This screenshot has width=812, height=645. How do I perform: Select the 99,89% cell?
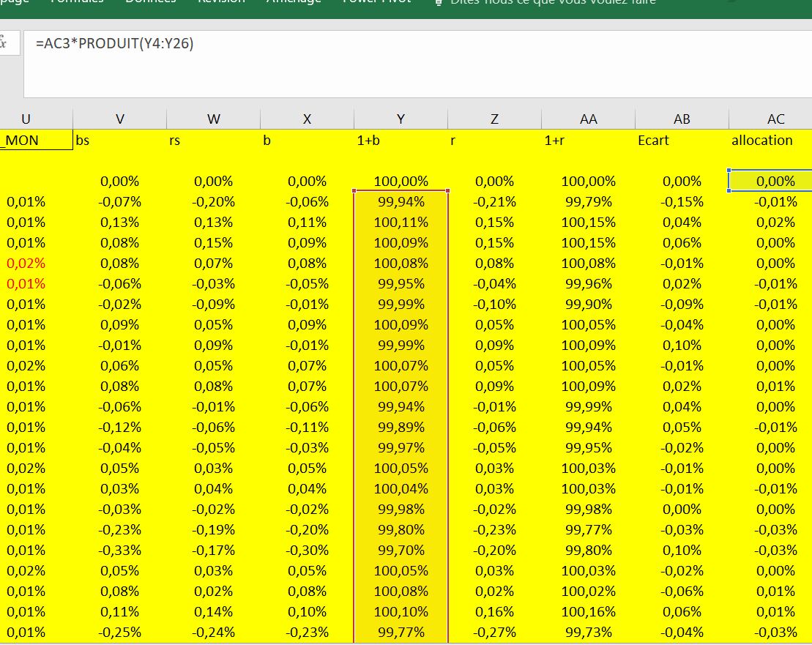401,427
